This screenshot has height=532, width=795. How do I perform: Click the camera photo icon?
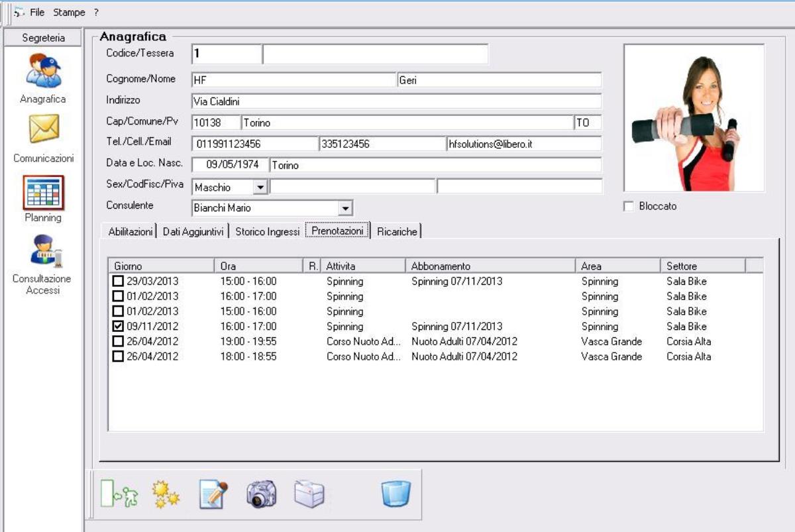(x=262, y=494)
